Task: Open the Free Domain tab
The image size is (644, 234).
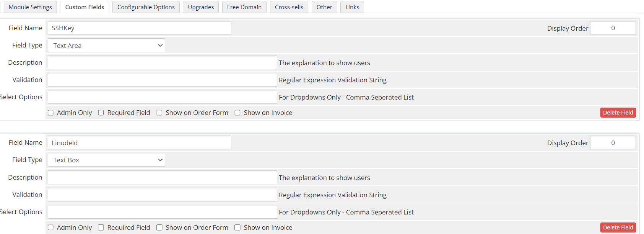Action: pos(244,7)
